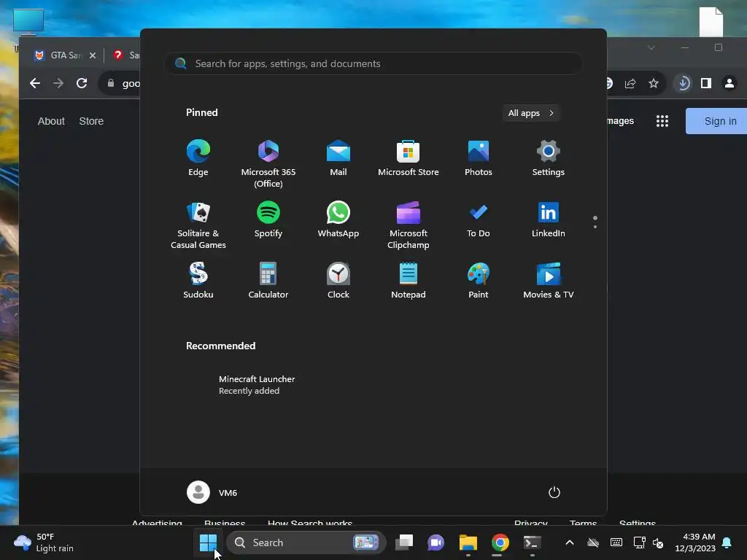
Task: Open the Photos app
Action: click(479, 158)
